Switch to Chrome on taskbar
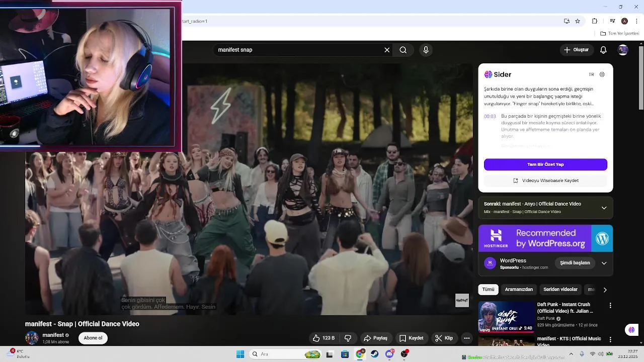The image size is (644, 362). pos(360,354)
